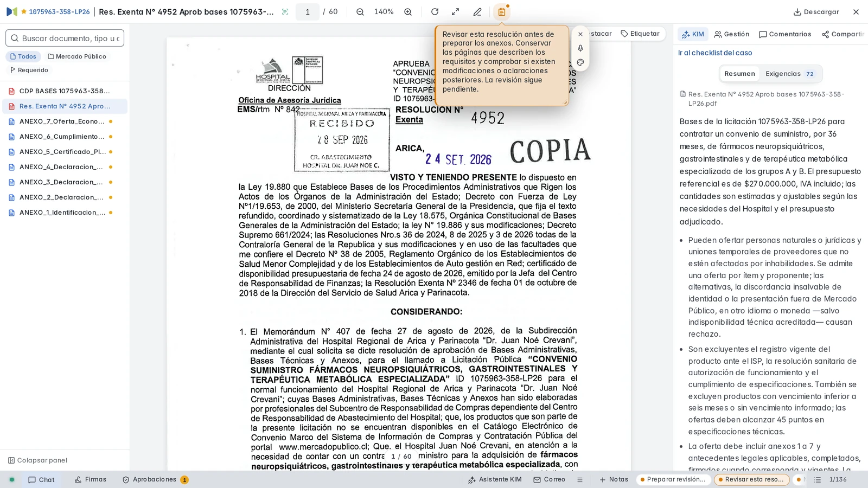Open Aprobaciones with 1 pending badge
The height and width of the screenshot is (488, 868).
(x=155, y=480)
